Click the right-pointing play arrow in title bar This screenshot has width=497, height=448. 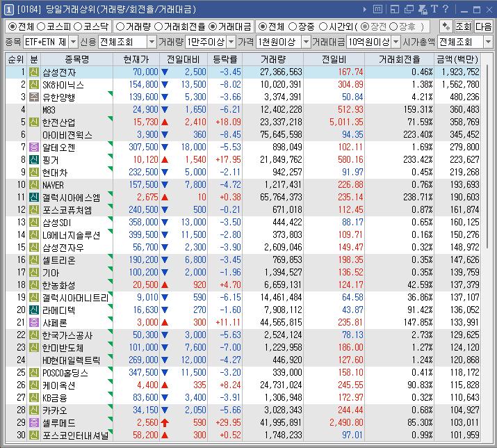point(365,10)
